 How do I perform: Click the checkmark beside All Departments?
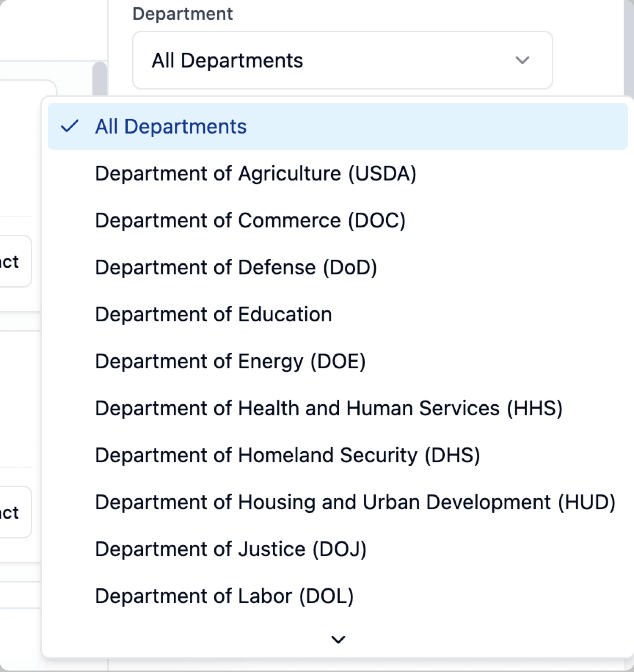[69, 126]
